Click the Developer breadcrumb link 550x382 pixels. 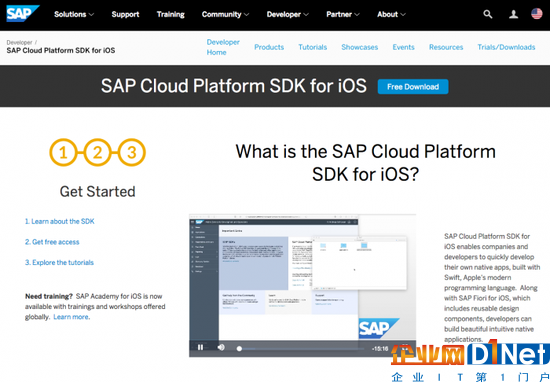(19, 42)
